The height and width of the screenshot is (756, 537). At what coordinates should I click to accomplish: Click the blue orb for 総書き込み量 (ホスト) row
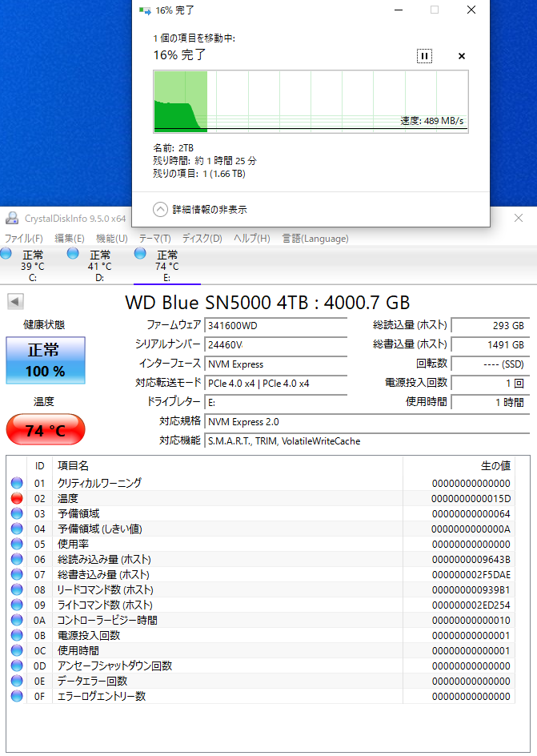tap(17, 574)
